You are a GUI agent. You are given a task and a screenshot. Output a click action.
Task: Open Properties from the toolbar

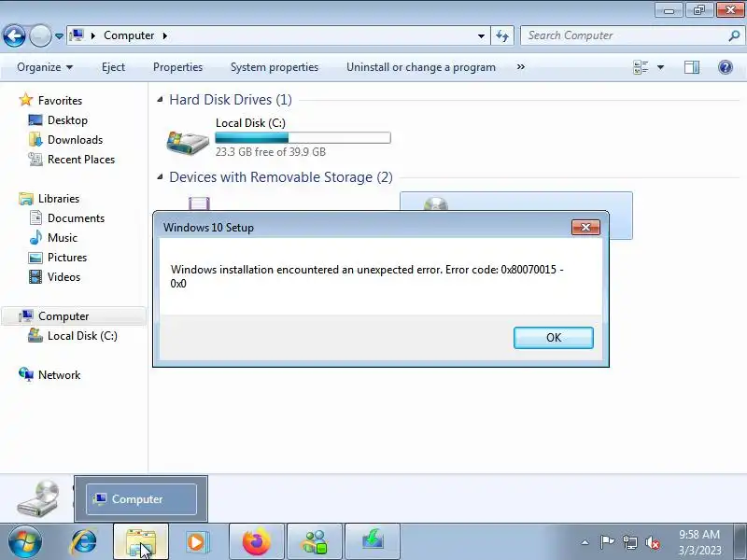pos(177,67)
